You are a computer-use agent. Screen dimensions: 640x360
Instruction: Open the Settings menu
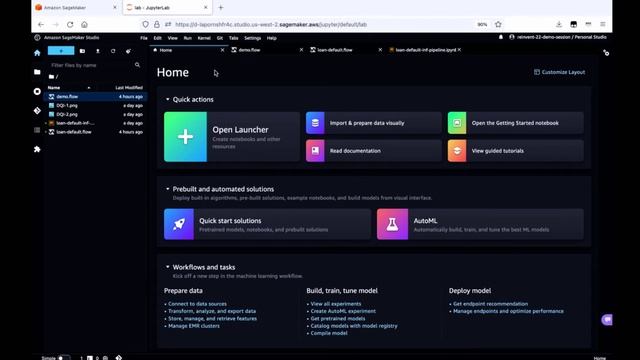click(253, 38)
